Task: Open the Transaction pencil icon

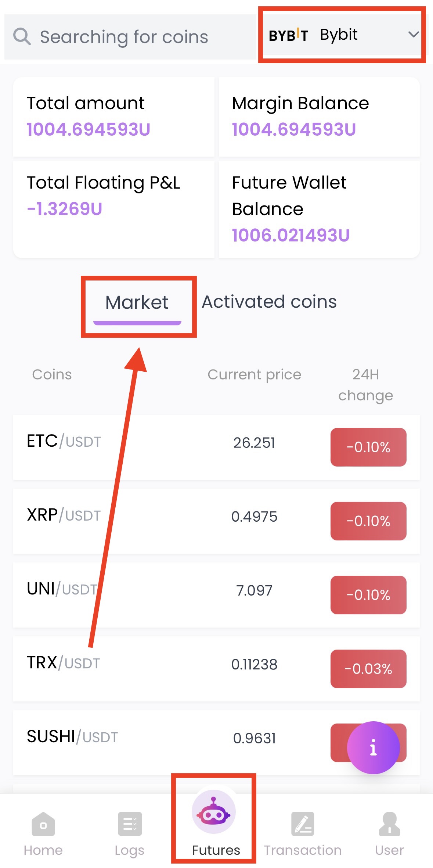Action: pyautogui.click(x=303, y=824)
